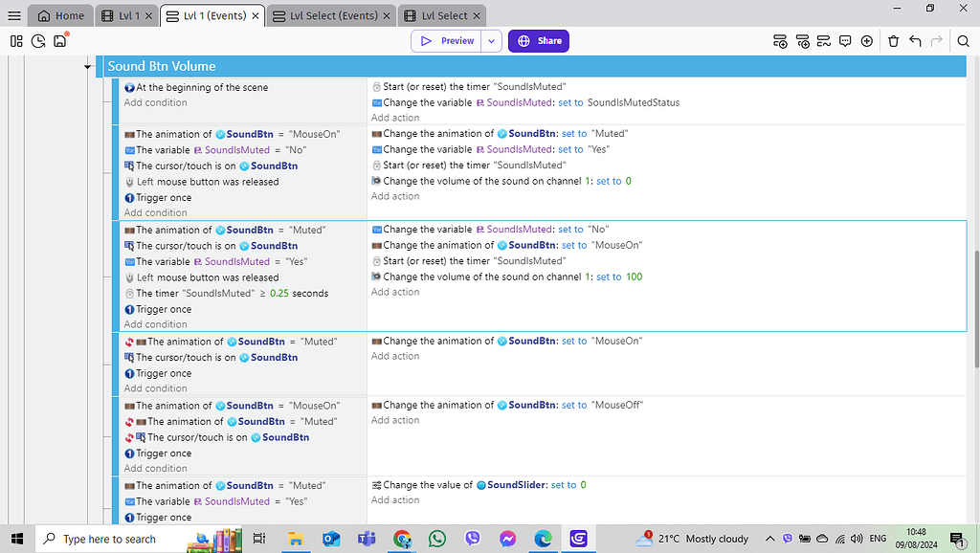Add action below channel 1 set to 0
This screenshot has height=553, width=980.
(395, 196)
